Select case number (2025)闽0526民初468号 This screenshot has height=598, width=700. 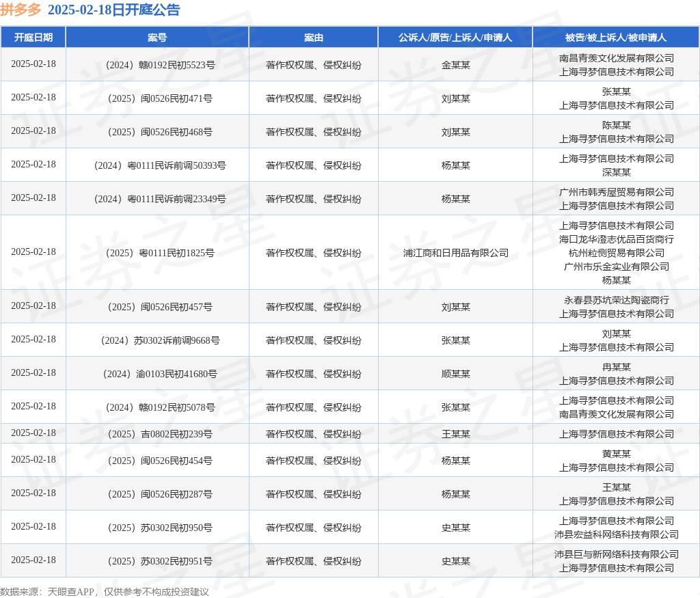coord(160,132)
